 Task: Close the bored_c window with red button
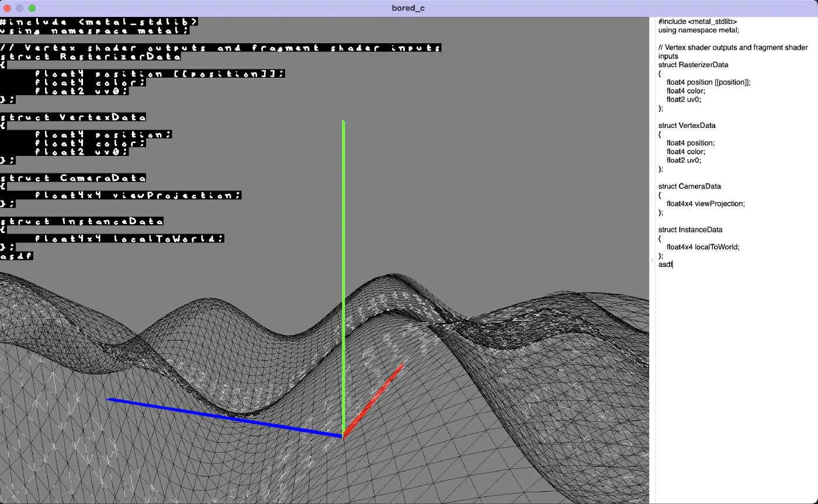click(x=8, y=8)
